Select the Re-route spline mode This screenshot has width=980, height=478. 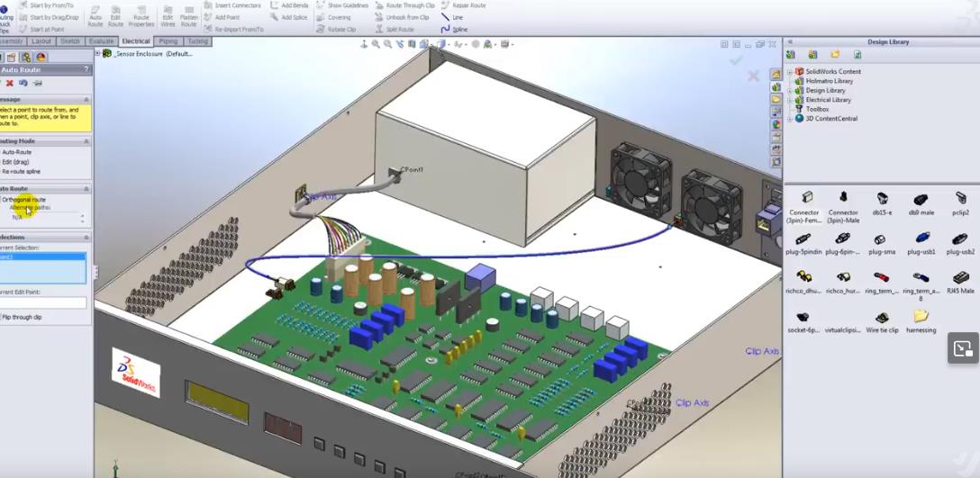[21, 171]
